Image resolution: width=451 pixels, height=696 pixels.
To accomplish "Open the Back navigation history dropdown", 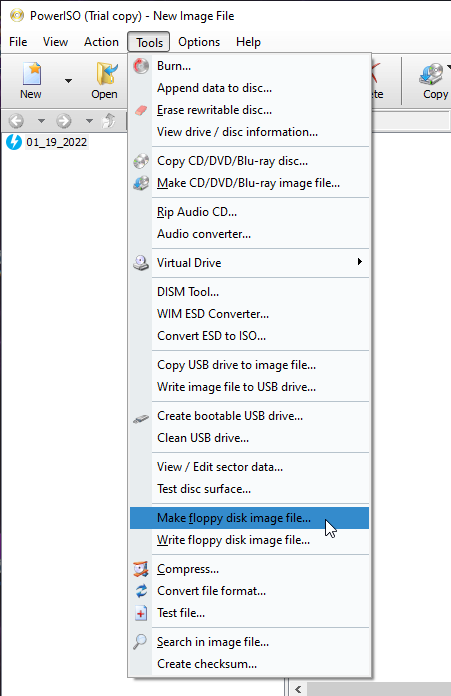I will (41, 121).
